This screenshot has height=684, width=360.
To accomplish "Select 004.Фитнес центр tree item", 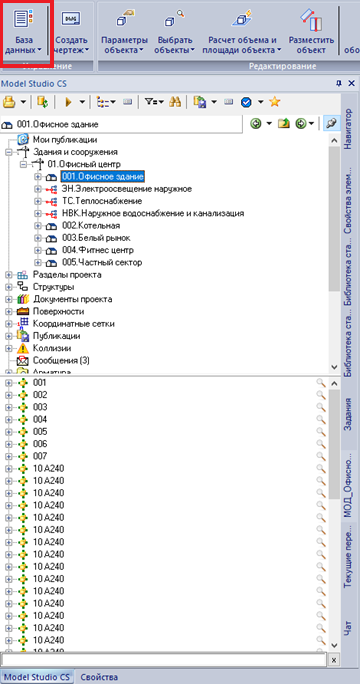I will click(x=98, y=250).
